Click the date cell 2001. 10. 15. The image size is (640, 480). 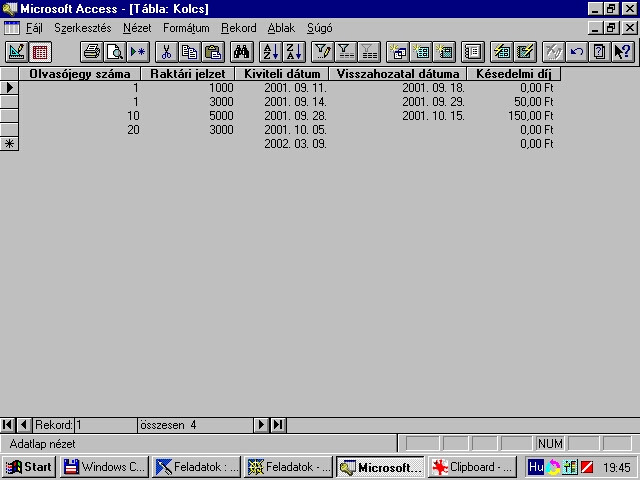coord(398,116)
